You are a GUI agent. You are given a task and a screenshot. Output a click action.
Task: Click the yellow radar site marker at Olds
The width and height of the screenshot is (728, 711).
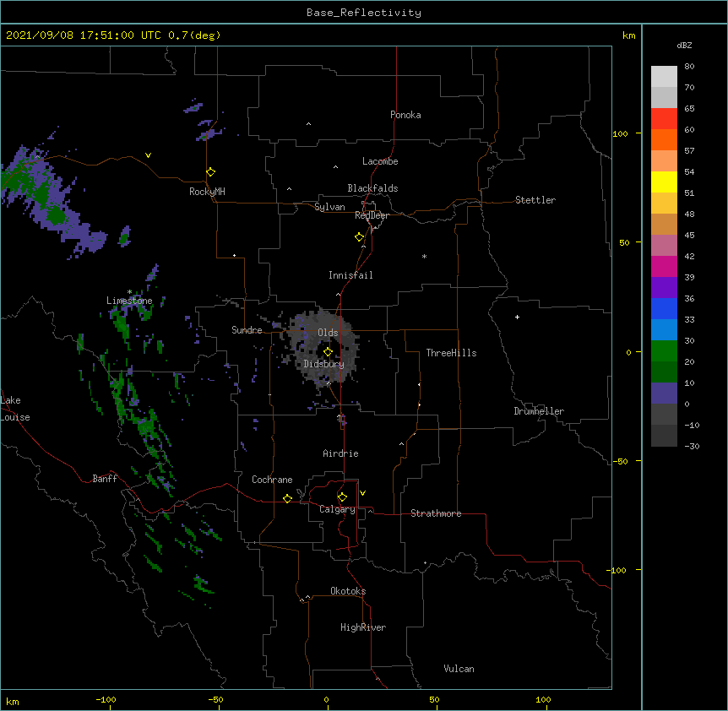pyautogui.click(x=328, y=352)
